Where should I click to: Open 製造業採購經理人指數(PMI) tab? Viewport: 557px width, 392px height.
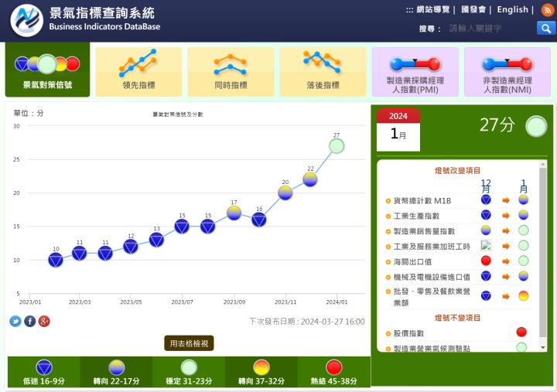point(415,72)
